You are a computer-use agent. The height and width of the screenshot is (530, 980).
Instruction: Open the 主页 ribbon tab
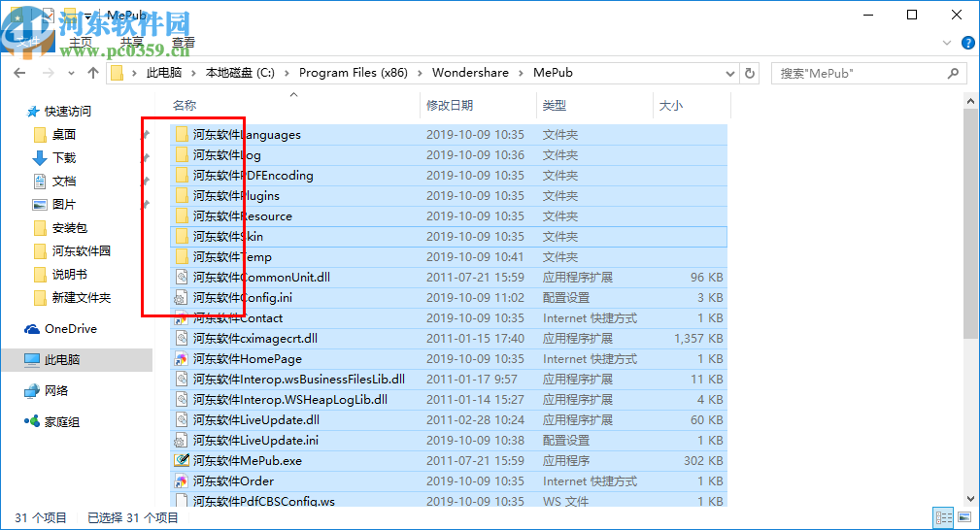tap(81, 43)
